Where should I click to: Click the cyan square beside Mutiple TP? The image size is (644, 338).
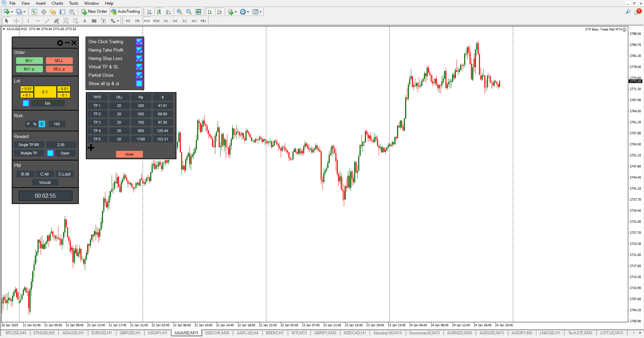click(50, 153)
